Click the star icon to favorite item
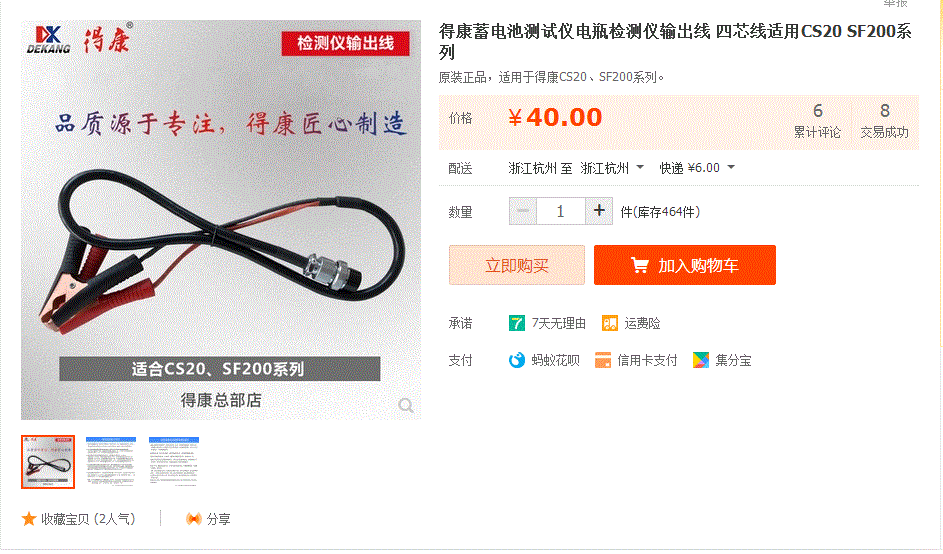943x554 pixels. tap(29, 519)
